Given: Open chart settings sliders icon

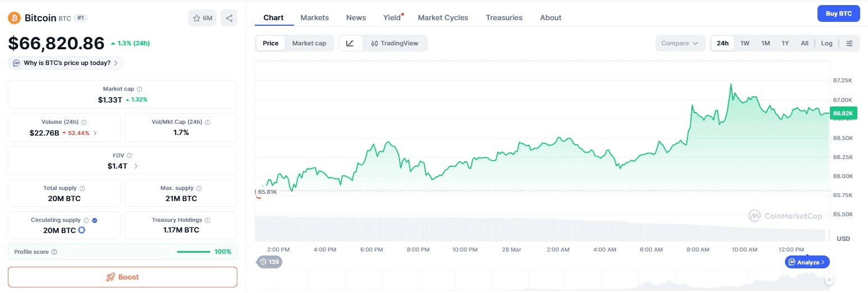Looking at the screenshot, I should [849, 43].
